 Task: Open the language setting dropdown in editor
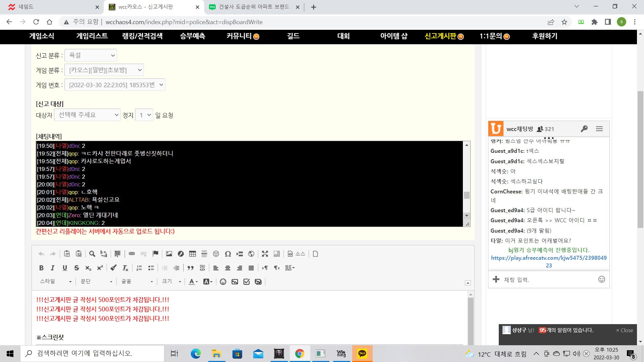click(290, 268)
